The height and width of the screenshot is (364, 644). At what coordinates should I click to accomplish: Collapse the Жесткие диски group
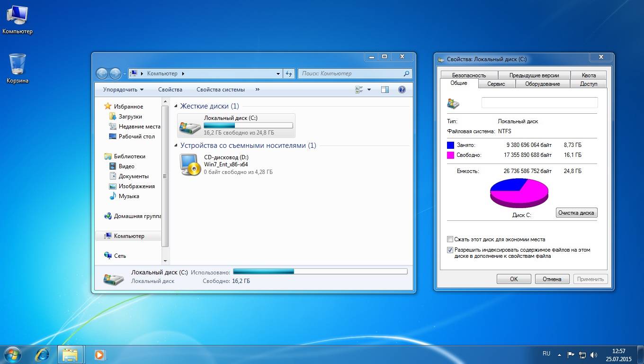point(176,107)
